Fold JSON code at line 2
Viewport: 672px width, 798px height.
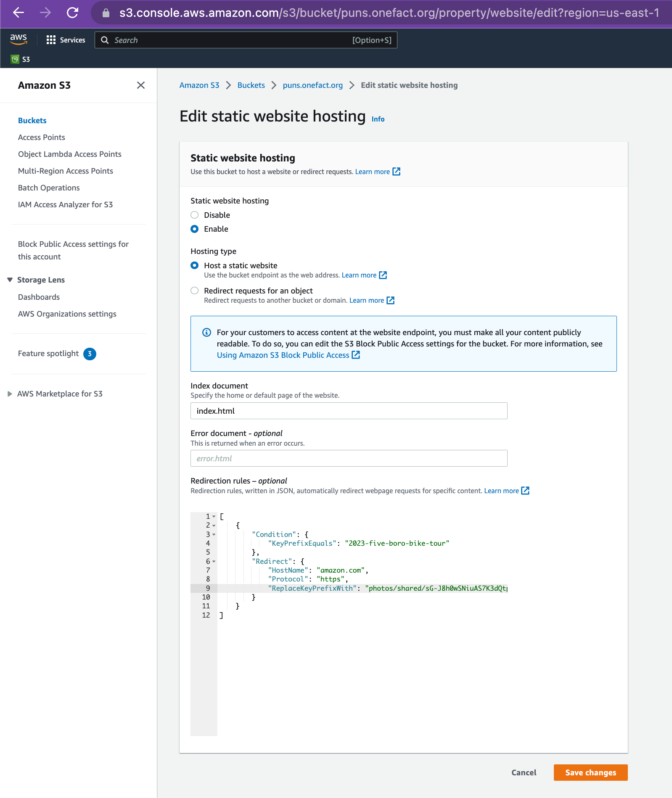tap(214, 526)
